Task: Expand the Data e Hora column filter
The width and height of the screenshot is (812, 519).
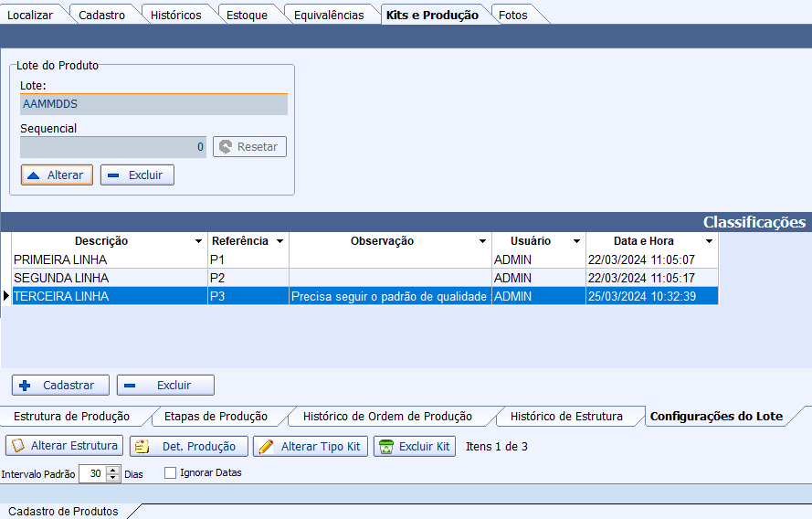Action: pos(709,242)
